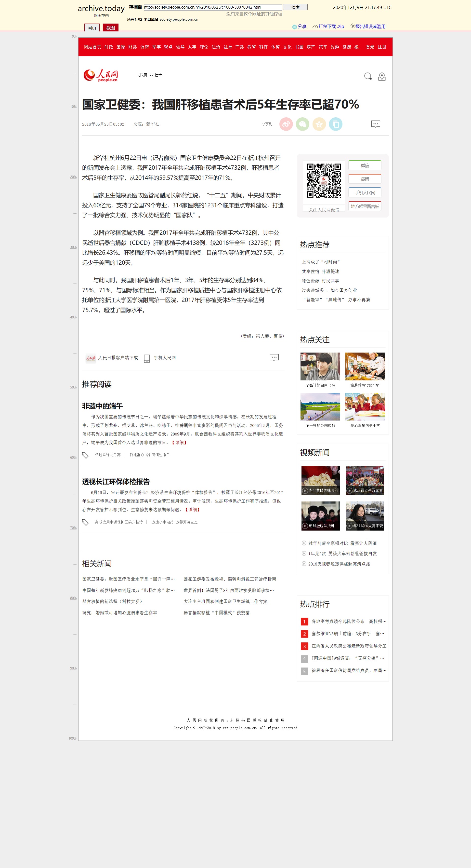This screenshot has height=868, width=471.
Task: Play 武汉百步亭万家宴 video
Action: pos(365,480)
